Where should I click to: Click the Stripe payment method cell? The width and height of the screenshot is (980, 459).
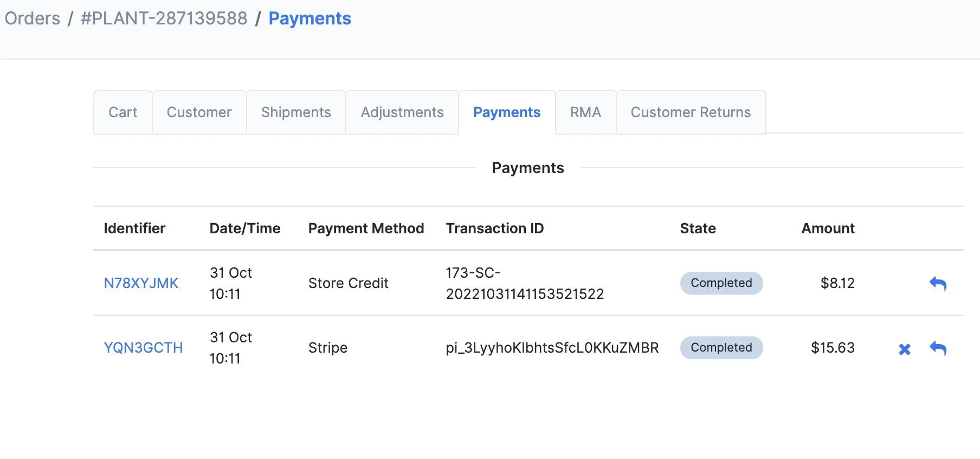[328, 348]
